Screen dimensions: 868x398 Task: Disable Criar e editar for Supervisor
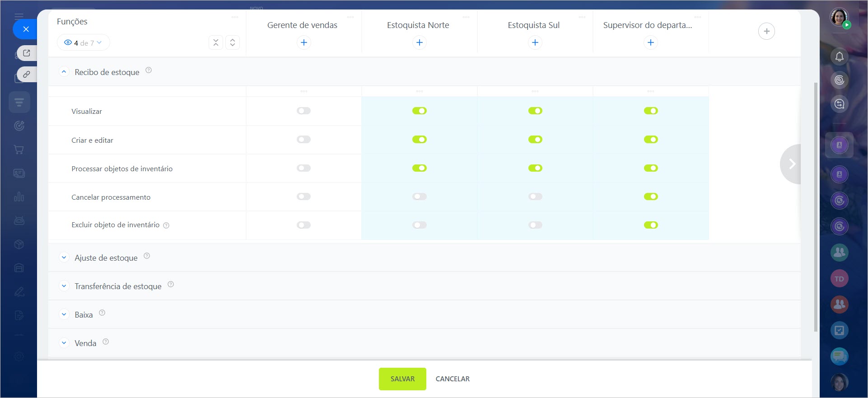[651, 140]
